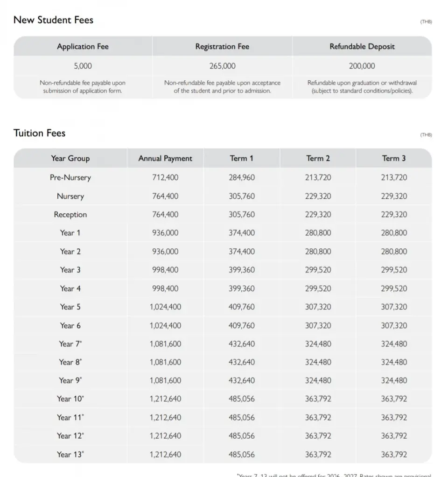This screenshot has width=448, height=477.
Task: Click the Year 13 row label
Action: tap(71, 454)
